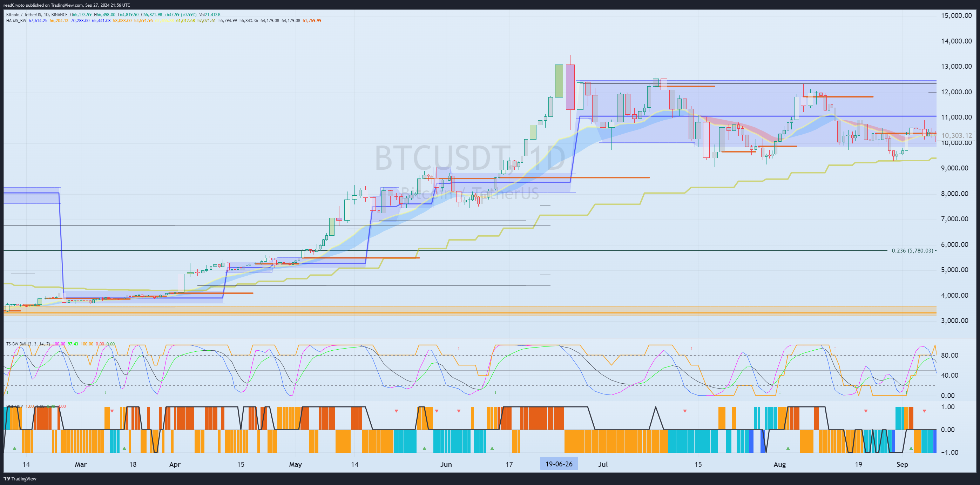Click the Vol 21.413K value in legend
Screen dimensions: 980x485
tap(210, 15)
